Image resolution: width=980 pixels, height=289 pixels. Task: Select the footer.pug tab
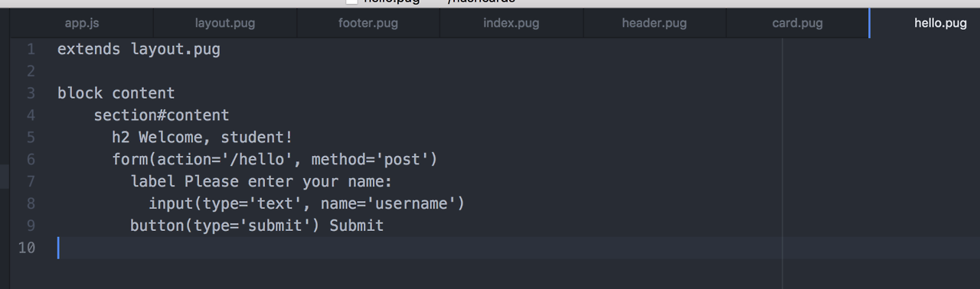[x=368, y=23]
